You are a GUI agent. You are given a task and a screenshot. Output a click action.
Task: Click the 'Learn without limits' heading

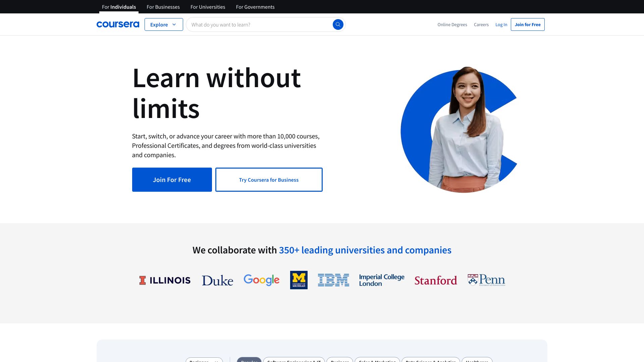[x=217, y=93]
